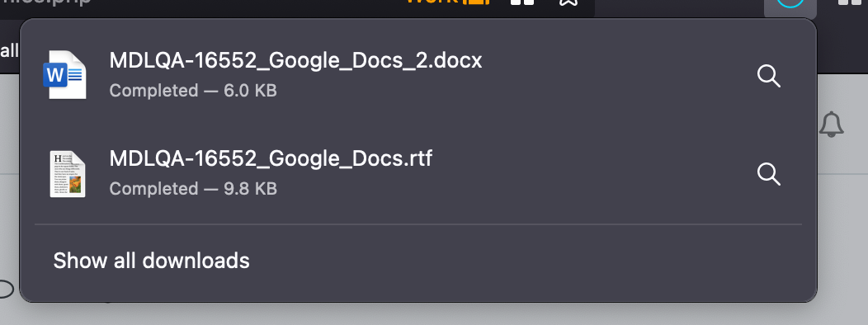This screenshot has width=868, height=325.
Task: Reveal MDLQA-16552_Google_Docs.rtf in Finder via magnifier
Action: click(x=768, y=174)
